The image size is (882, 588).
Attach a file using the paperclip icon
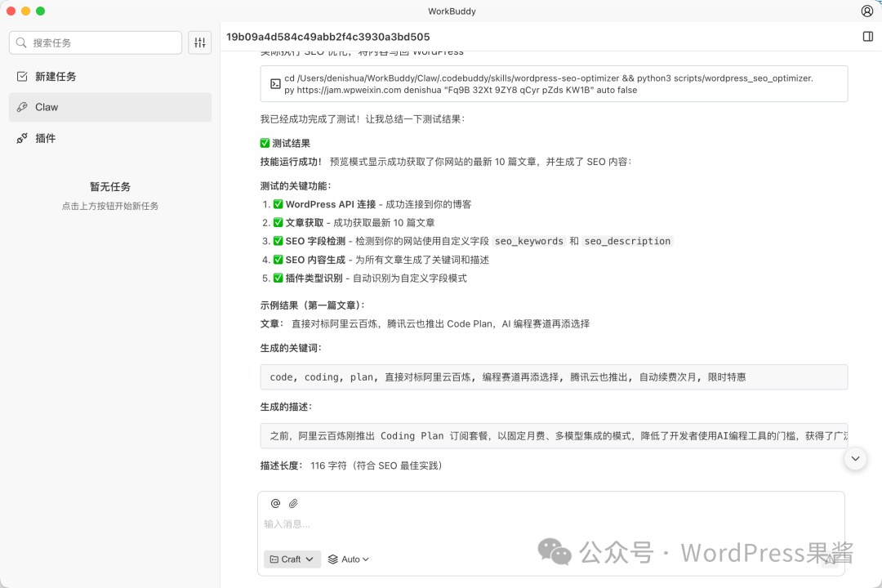293,503
